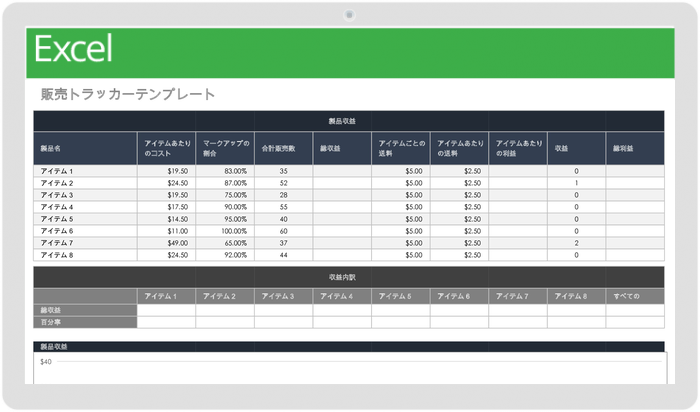Click the 総収益 row label in breakdown table
The height and width of the screenshot is (412, 700).
pyautogui.click(x=85, y=310)
